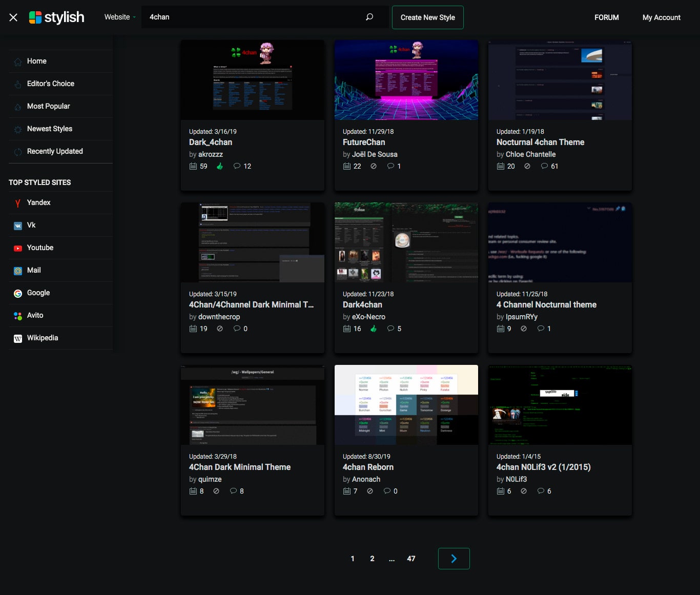This screenshot has width=700, height=595.
Task: Open the Nocturnal 4chan Theme style
Action: point(540,142)
